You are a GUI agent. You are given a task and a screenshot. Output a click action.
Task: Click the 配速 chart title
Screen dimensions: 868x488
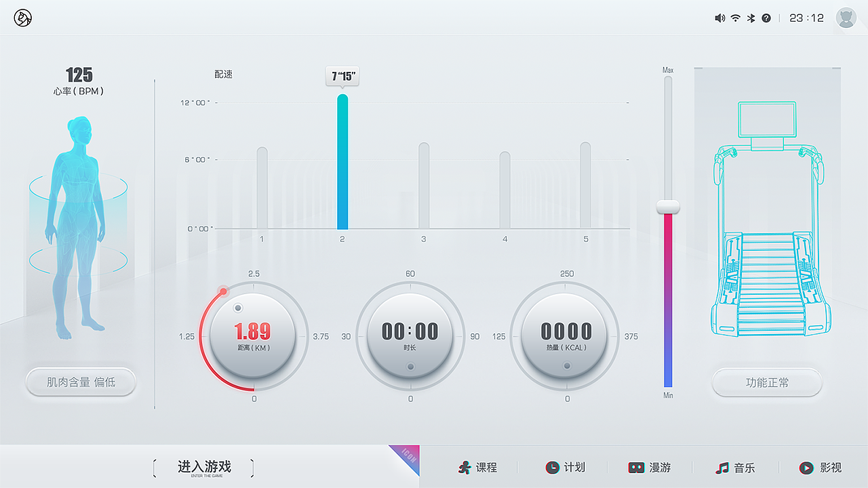pyautogui.click(x=224, y=74)
